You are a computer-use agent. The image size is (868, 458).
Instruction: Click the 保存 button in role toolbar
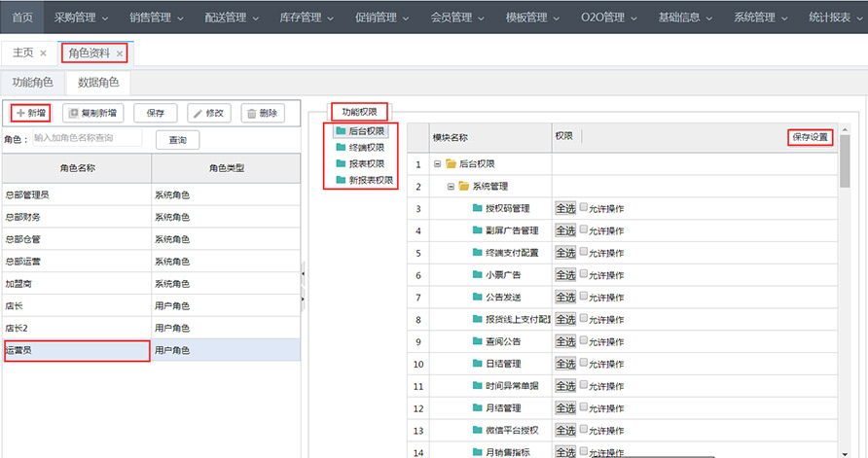(156, 113)
